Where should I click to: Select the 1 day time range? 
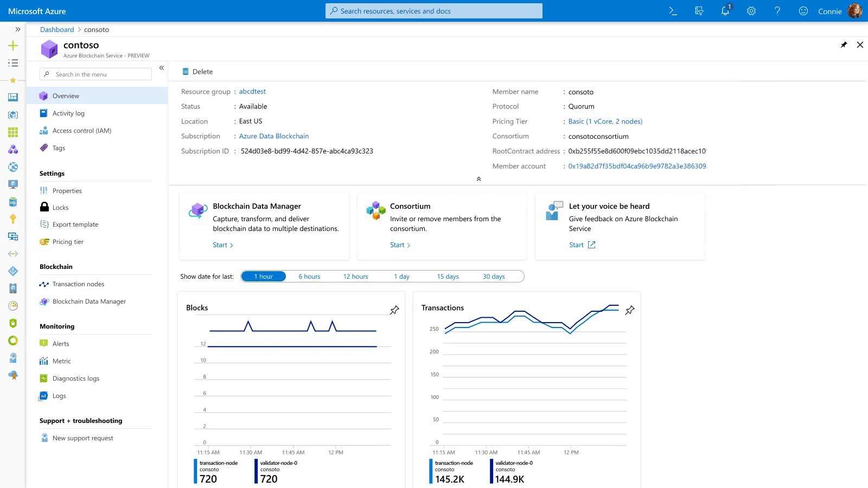click(401, 277)
